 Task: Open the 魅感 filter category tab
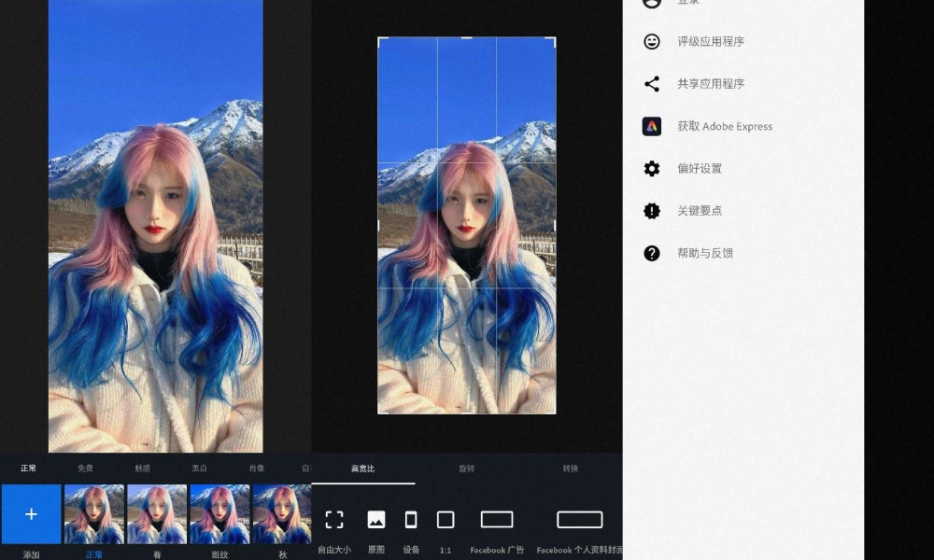142,469
